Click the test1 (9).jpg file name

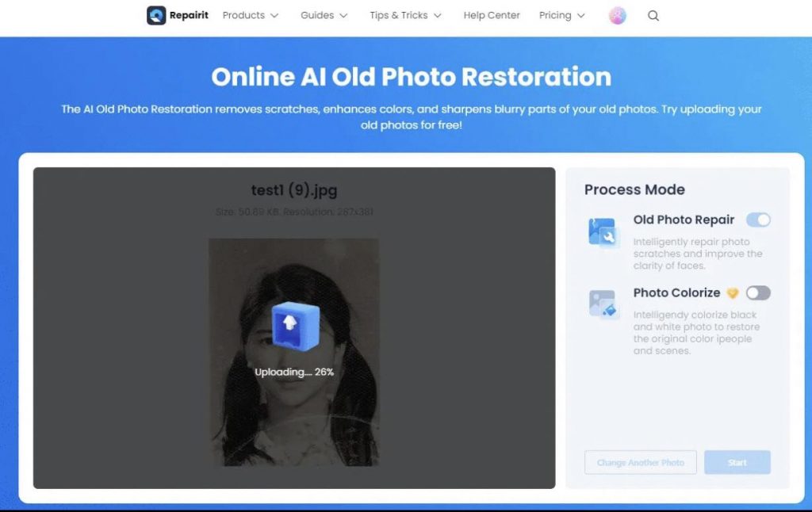(x=294, y=190)
